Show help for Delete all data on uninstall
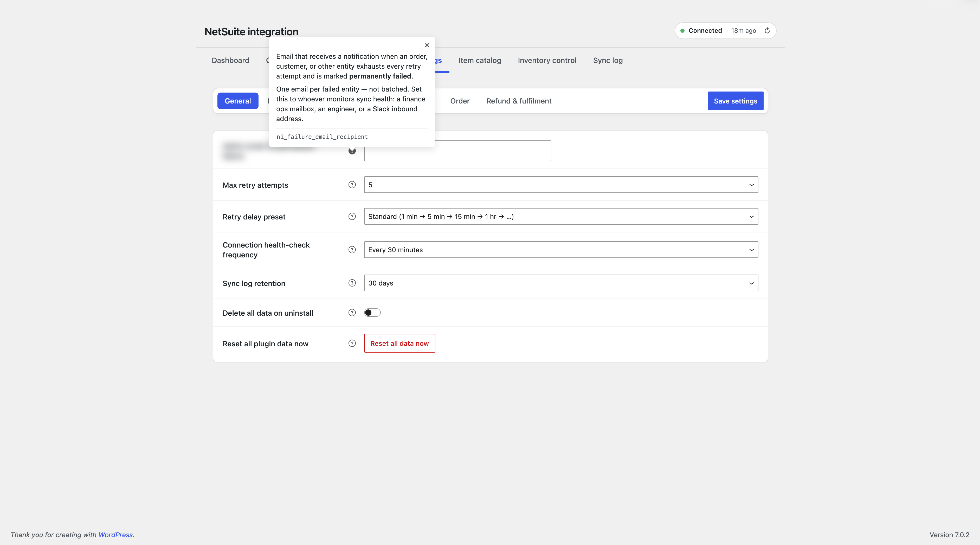The image size is (980, 545). click(352, 313)
